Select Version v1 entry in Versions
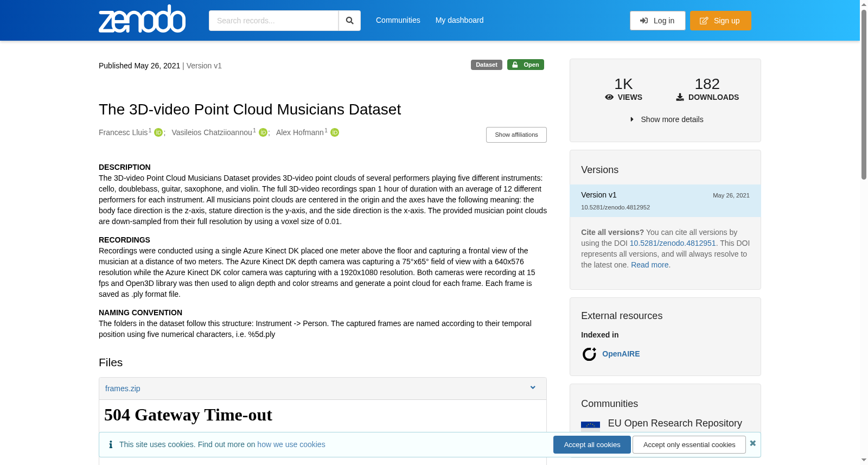The image size is (868, 465). pyautogui.click(x=665, y=201)
